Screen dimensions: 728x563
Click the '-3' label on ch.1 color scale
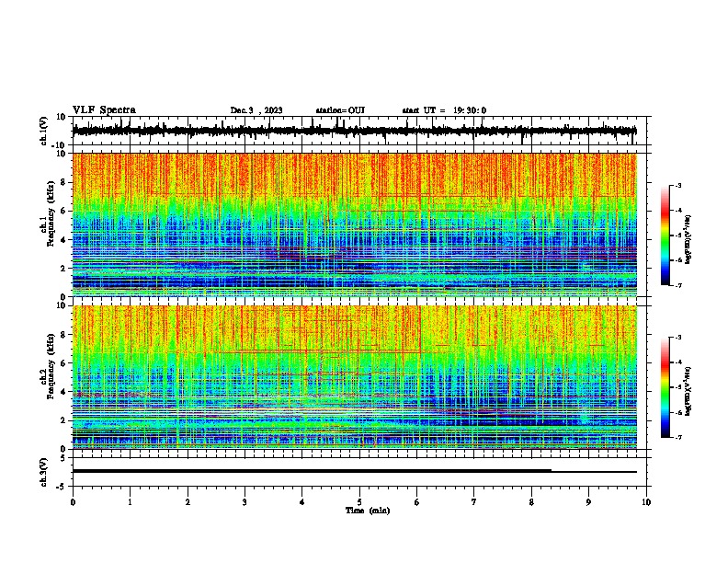677,185
